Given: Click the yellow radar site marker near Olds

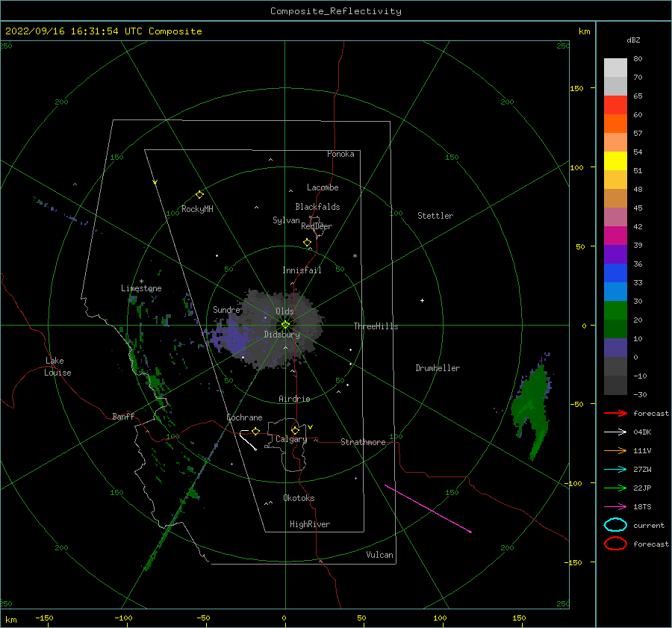Looking at the screenshot, I should (285, 325).
